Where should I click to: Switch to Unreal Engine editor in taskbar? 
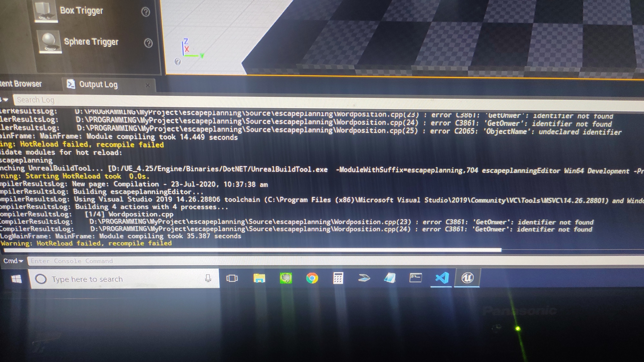467,277
